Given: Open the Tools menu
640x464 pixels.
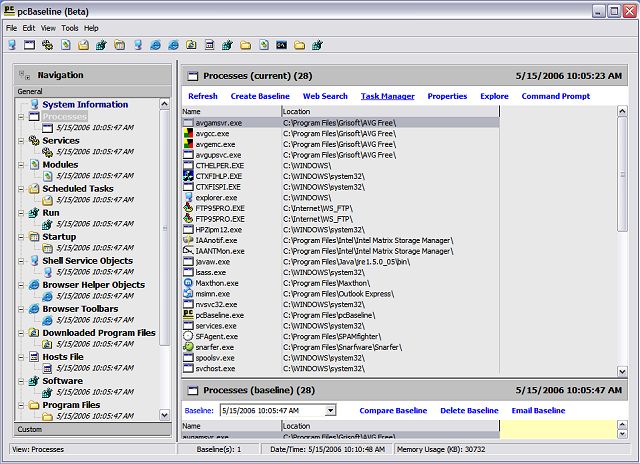Looking at the screenshot, I should 69,28.
